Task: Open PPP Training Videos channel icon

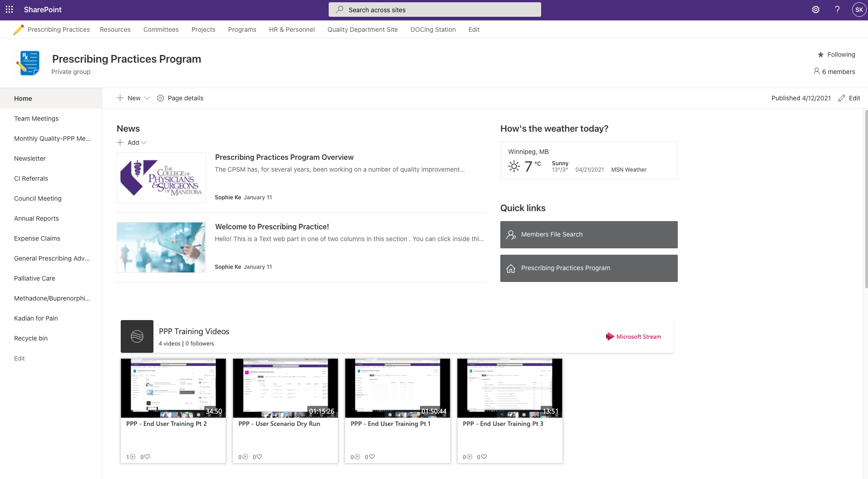Action: click(137, 336)
